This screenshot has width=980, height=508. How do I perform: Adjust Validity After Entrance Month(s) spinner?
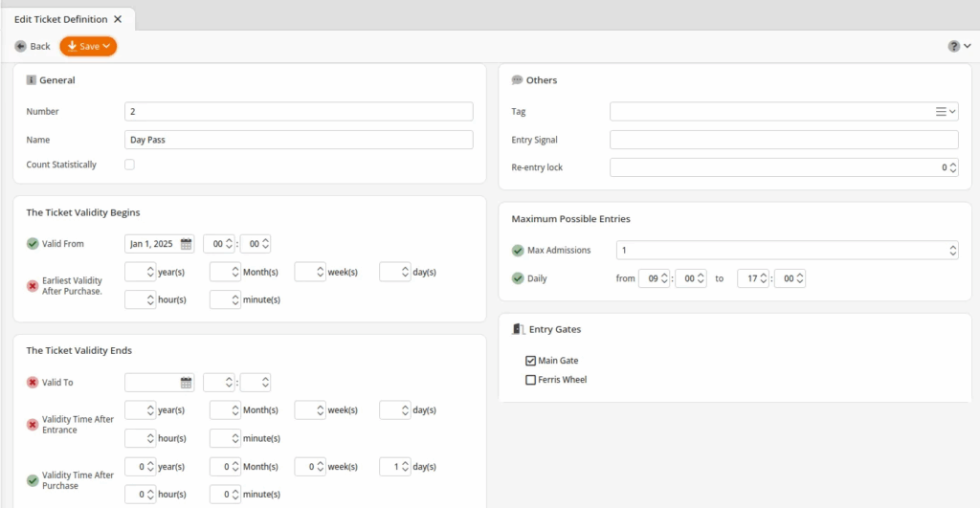point(235,410)
